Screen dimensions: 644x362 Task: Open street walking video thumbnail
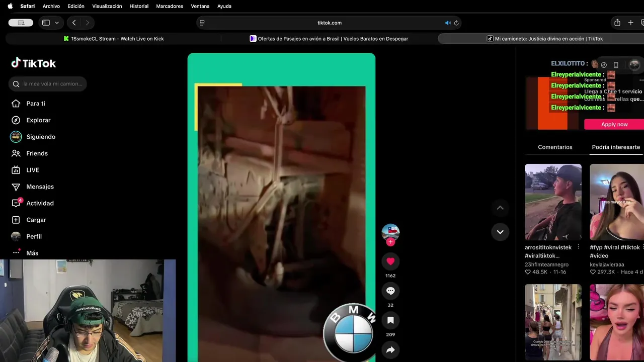pyautogui.click(x=553, y=322)
